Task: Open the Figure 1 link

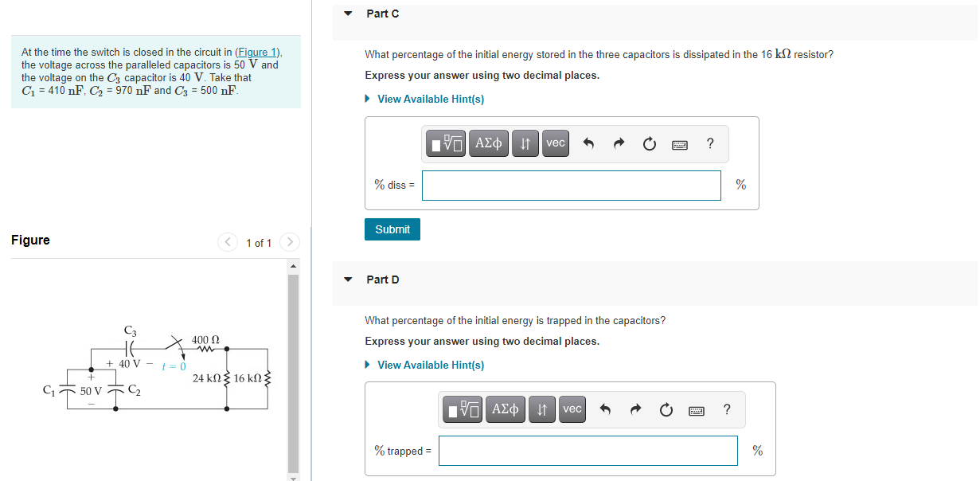Action: [x=258, y=52]
